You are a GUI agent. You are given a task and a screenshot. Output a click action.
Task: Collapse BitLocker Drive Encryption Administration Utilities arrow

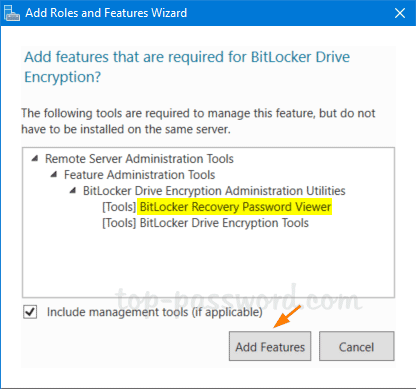[73, 191]
